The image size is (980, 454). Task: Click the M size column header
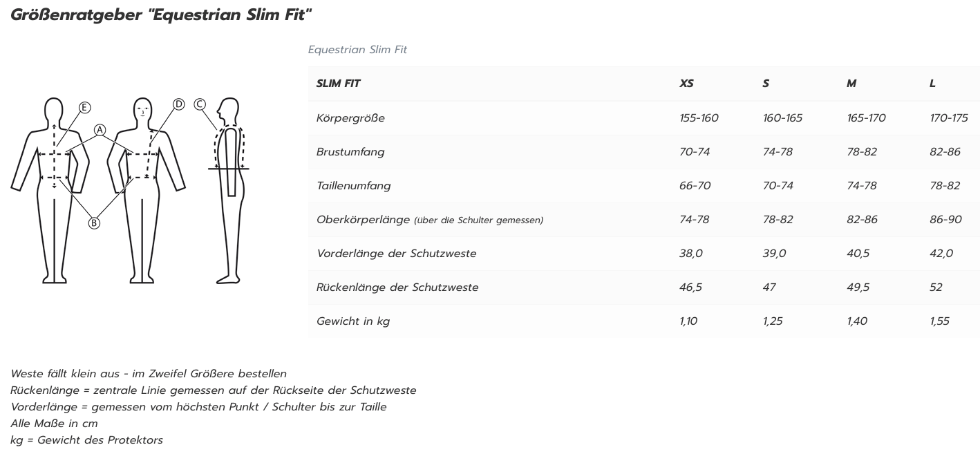tap(851, 84)
